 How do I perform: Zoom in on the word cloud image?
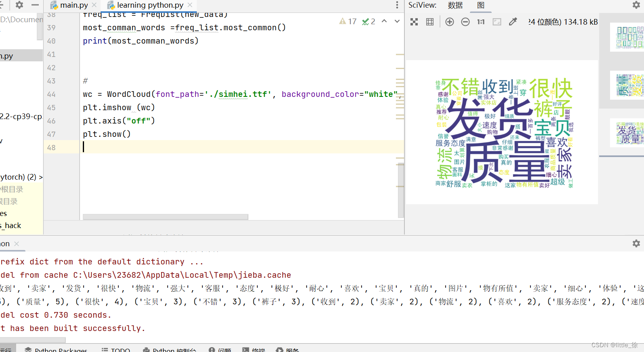tap(450, 22)
